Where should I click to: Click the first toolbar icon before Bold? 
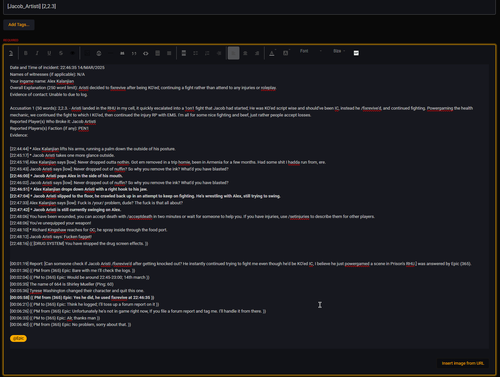coord(11,53)
